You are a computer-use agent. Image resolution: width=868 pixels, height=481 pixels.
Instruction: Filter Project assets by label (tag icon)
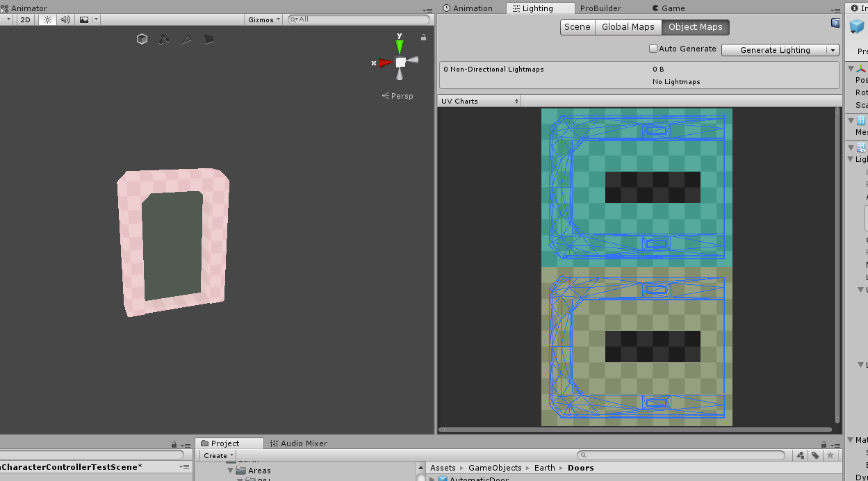[x=815, y=455]
